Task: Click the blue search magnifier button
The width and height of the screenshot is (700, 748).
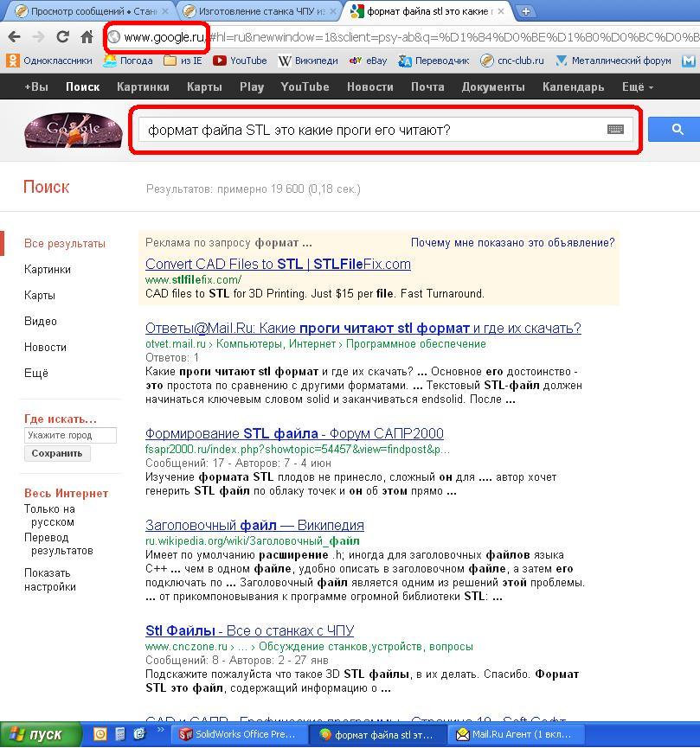Action: [676, 129]
